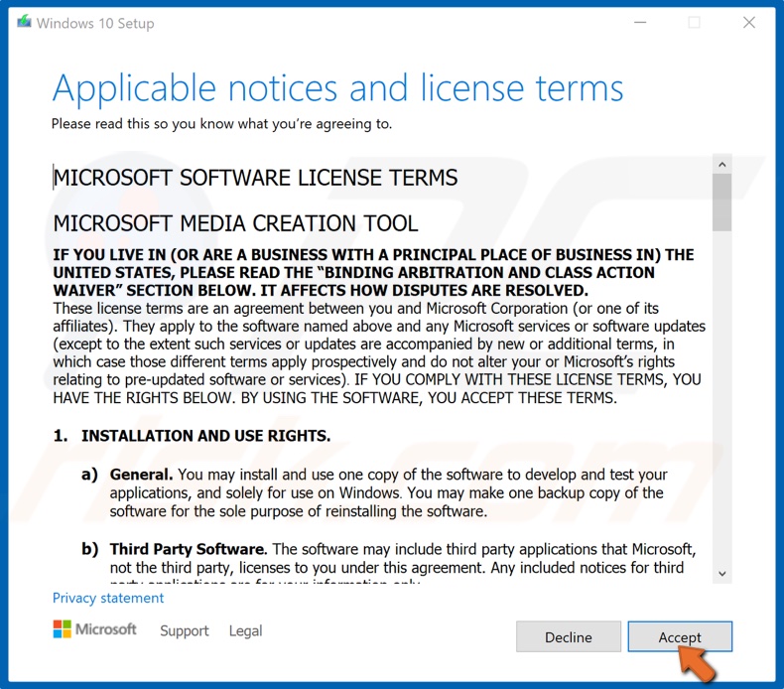Minimize the Windows 10 Setup window
The height and width of the screenshot is (689, 784).
coord(640,23)
